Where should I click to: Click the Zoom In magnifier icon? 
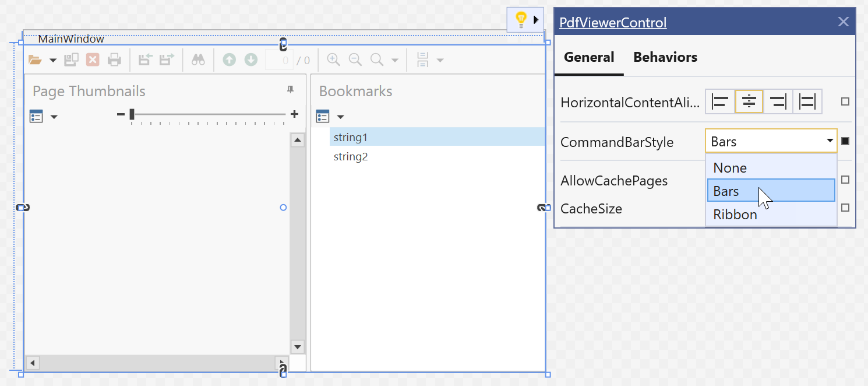pyautogui.click(x=333, y=59)
